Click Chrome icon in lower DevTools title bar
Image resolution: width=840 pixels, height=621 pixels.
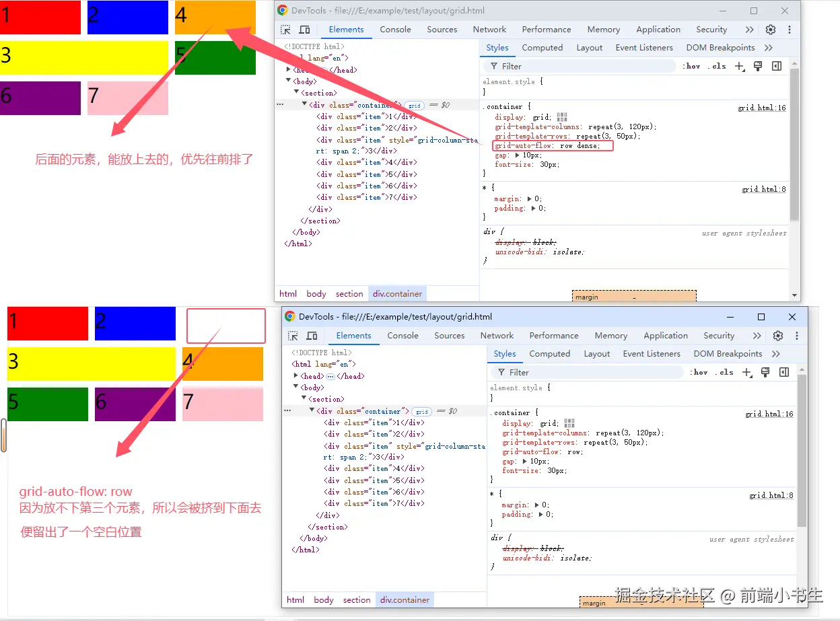pos(290,317)
